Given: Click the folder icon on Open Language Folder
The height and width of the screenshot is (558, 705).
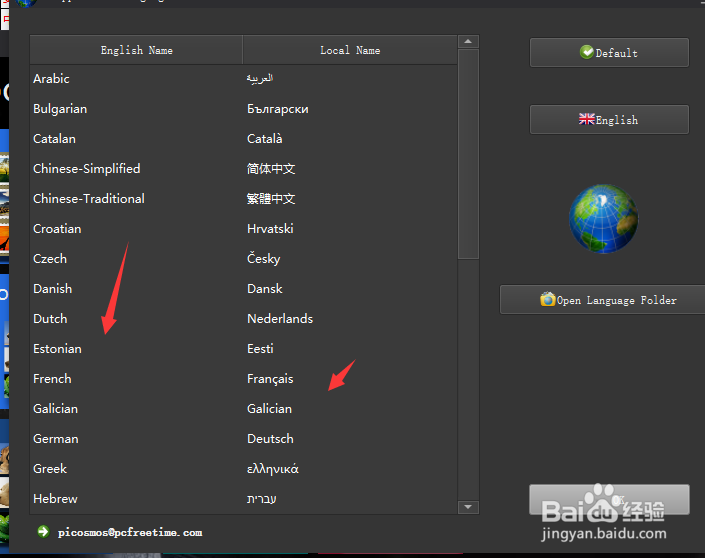Looking at the screenshot, I should click(x=548, y=299).
